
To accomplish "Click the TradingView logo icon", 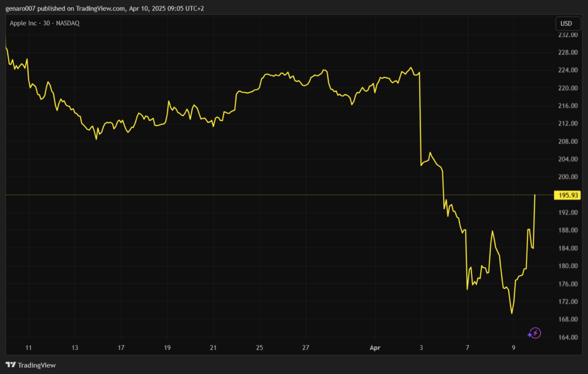I will (x=10, y=365).
